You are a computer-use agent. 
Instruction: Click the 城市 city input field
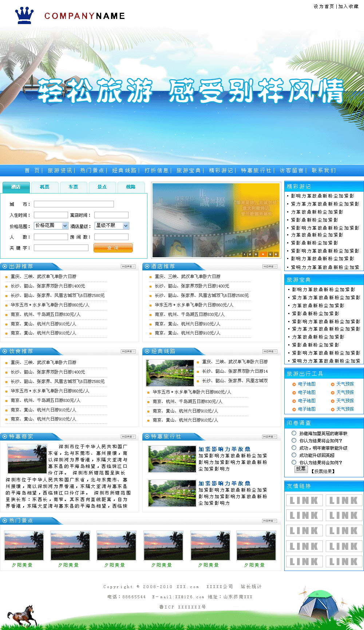[74, 204]
